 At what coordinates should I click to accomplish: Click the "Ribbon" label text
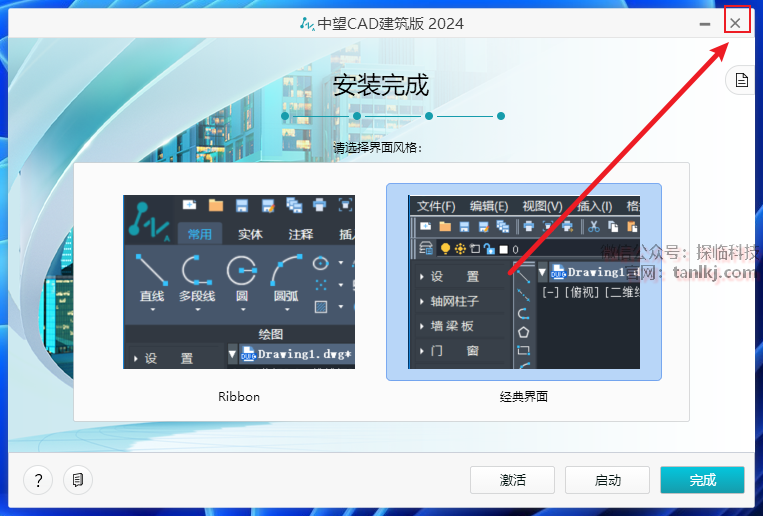tap(239, 397)
